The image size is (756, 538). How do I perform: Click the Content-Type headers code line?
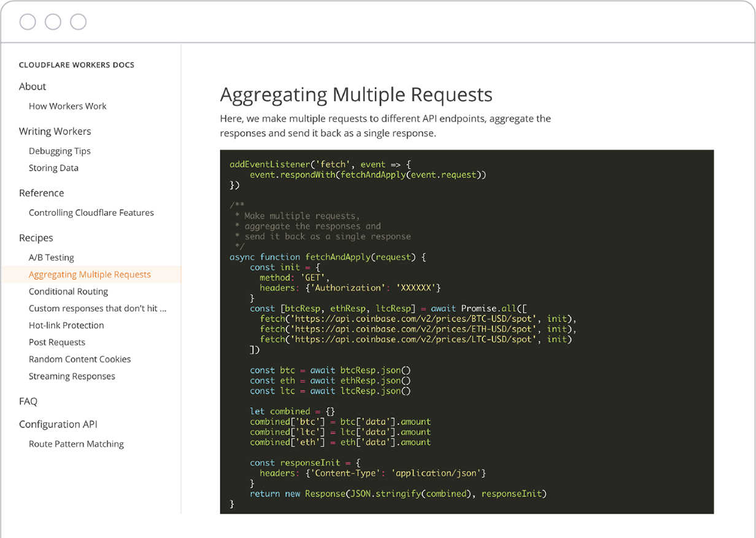pos(373,473)
